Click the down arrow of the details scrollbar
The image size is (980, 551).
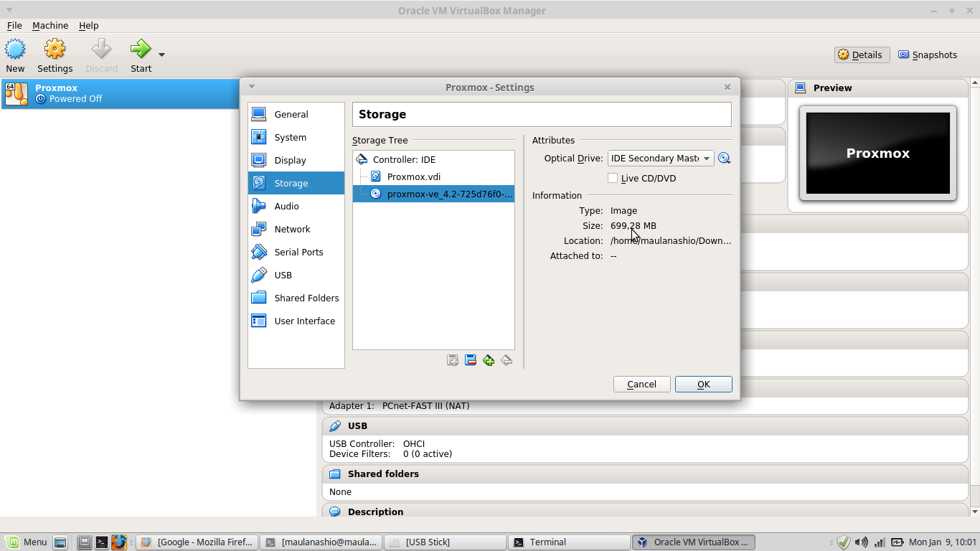[975, 512]
